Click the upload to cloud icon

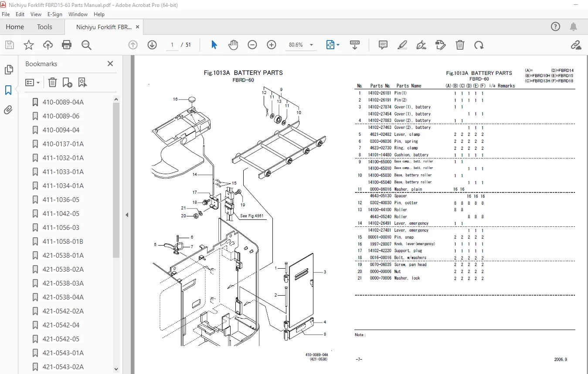[48, 45]
